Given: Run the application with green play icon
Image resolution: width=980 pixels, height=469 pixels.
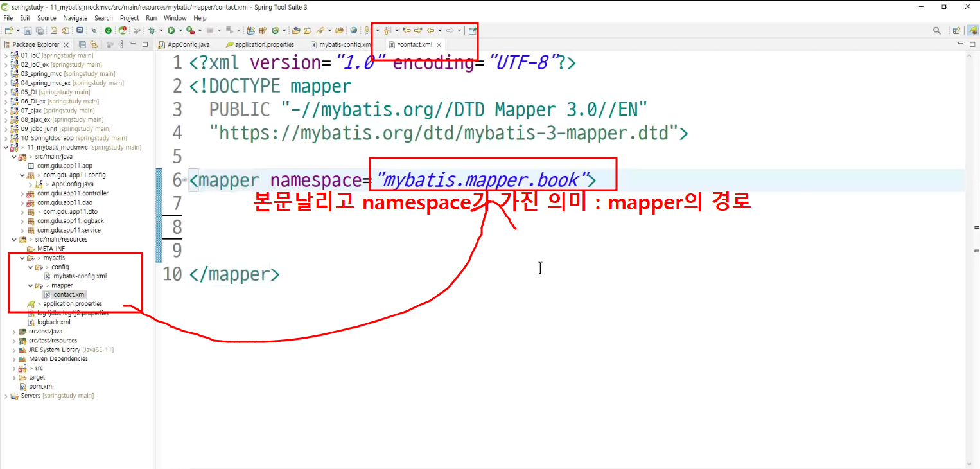Looking at the screenshot, I should pyautogui.click(x=171, y=30).
